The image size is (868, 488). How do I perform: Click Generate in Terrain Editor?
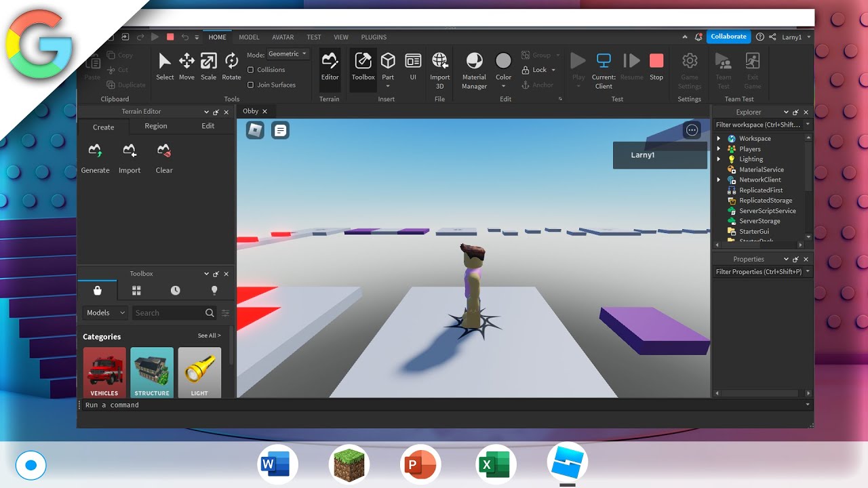(96, 158)
